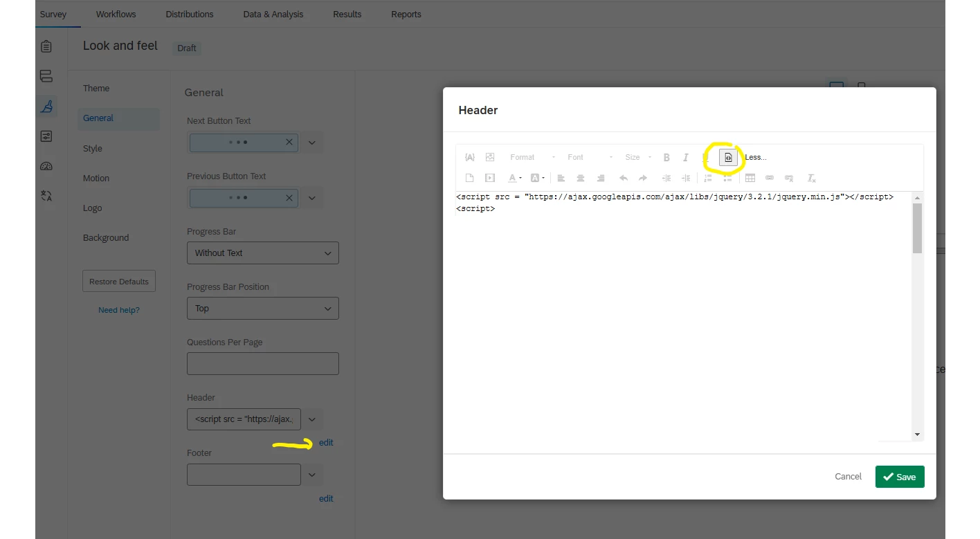
Task: Click the insert image icon in editor toolbar
Action: click(x=490, y=157)
